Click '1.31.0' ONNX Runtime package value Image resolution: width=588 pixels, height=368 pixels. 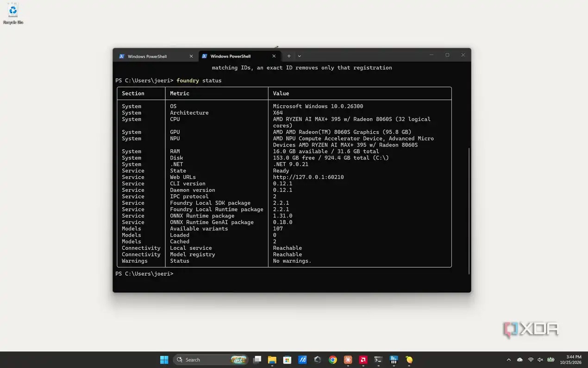point(282,216)
